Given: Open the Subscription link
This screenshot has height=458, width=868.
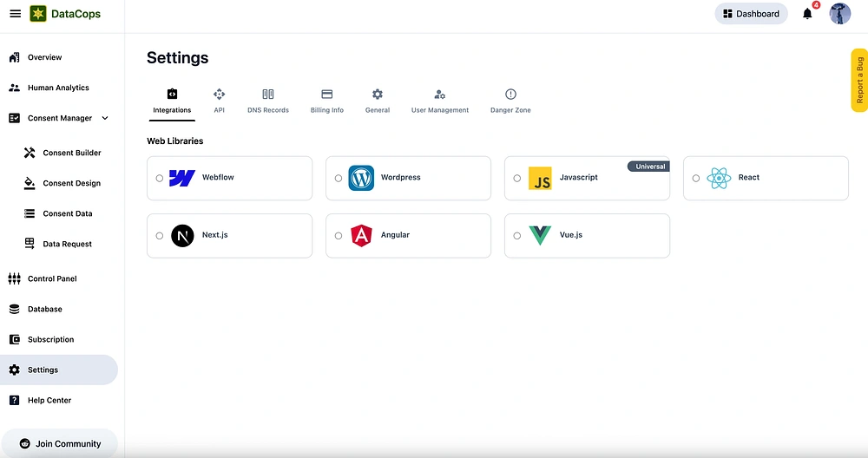Looking at the screenshot, I should (x=51, y=340).
